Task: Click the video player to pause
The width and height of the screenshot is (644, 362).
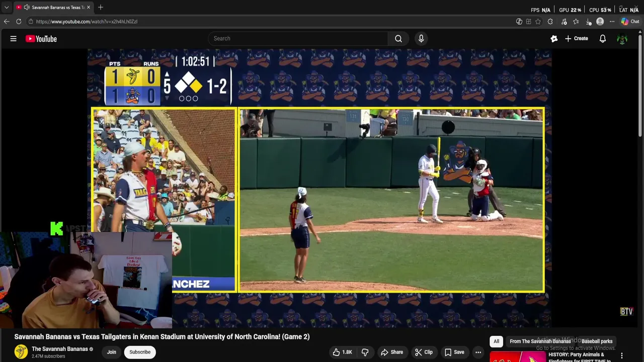Action: click(319, 189)
